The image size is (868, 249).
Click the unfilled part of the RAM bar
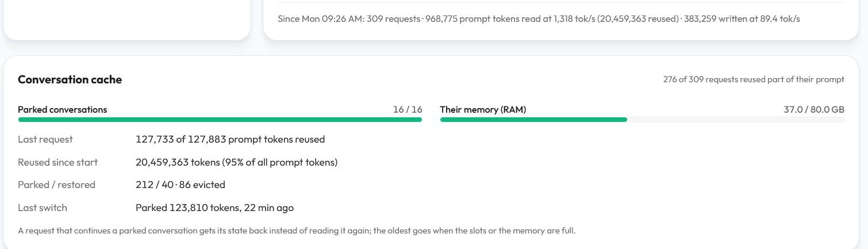coord(736,120)
